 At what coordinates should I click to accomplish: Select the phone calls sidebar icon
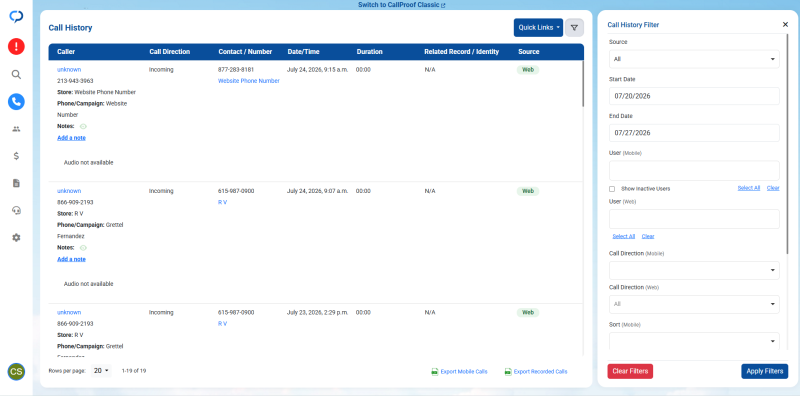[16, 102]
